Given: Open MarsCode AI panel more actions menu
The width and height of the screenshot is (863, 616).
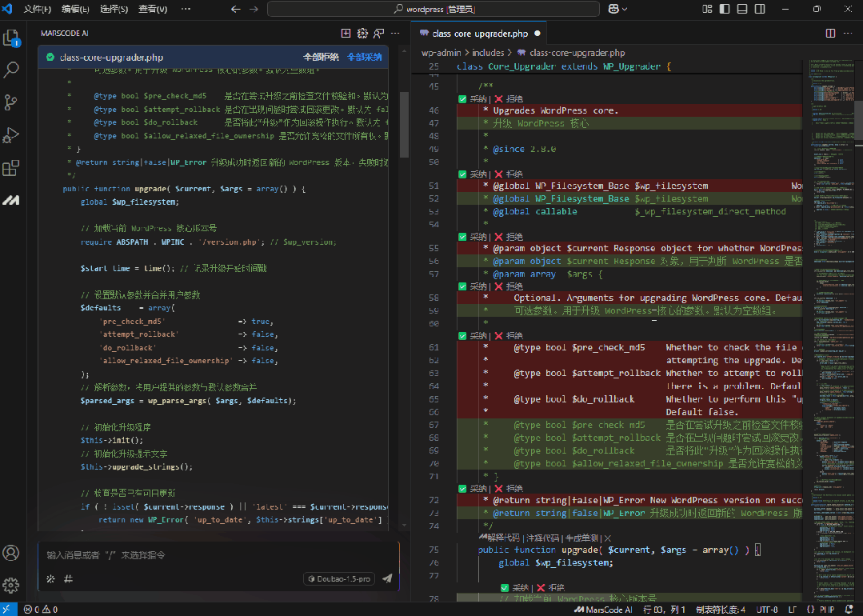Looking at the screenshot, I should (395, 34).
